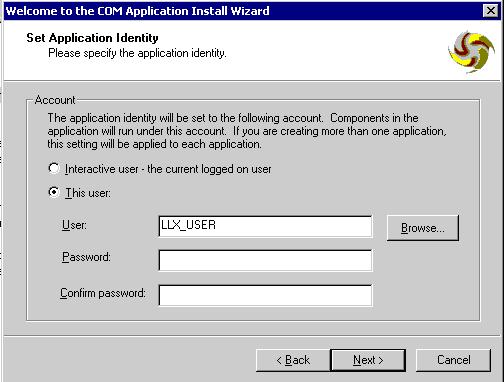Focus the Confirm password input field
The image size is (504, 382).
point(265,295)
